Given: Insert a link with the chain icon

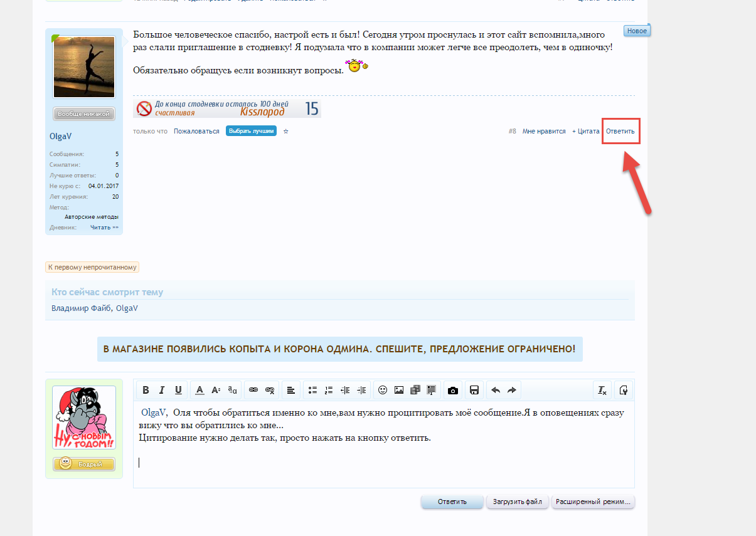Looking at the screenshot, I should click(253, 390).
